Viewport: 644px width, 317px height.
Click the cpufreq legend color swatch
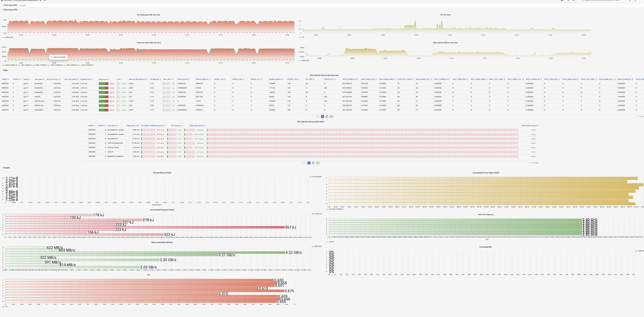(x=327, y=242)
